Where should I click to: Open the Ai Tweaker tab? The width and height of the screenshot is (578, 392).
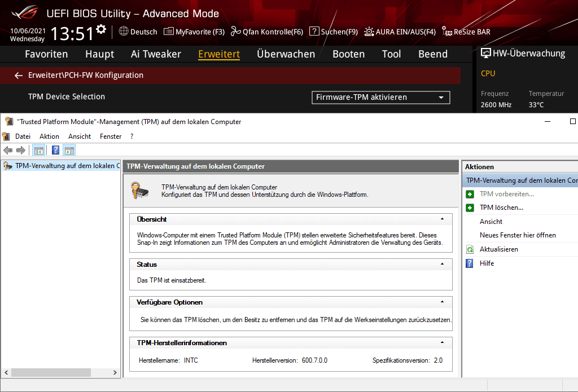[156, 54]
